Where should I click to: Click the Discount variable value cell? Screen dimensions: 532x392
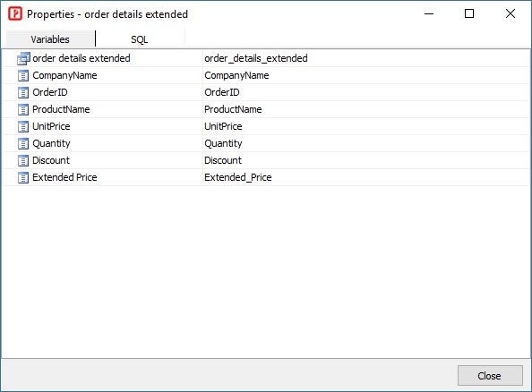[366, 160]
